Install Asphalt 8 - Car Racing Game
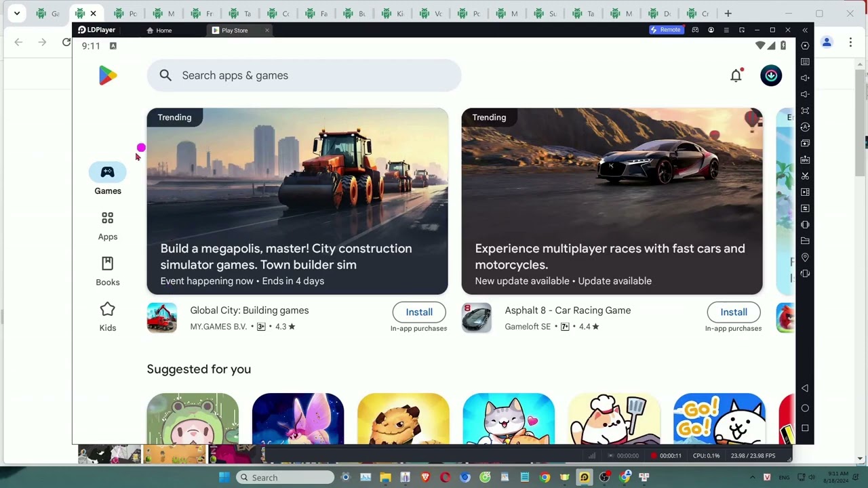 [734, 312]
